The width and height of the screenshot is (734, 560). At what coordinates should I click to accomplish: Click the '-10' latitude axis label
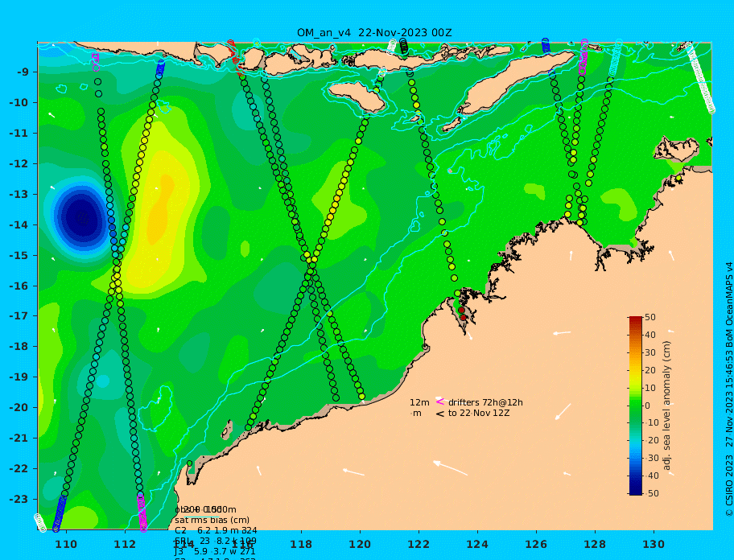[x=19, y=102]
